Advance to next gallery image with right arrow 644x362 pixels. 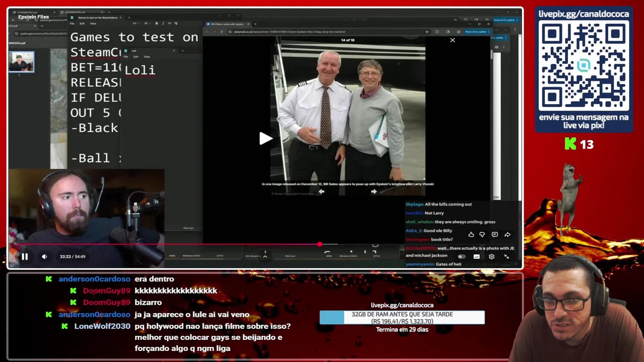pos(374,192)
